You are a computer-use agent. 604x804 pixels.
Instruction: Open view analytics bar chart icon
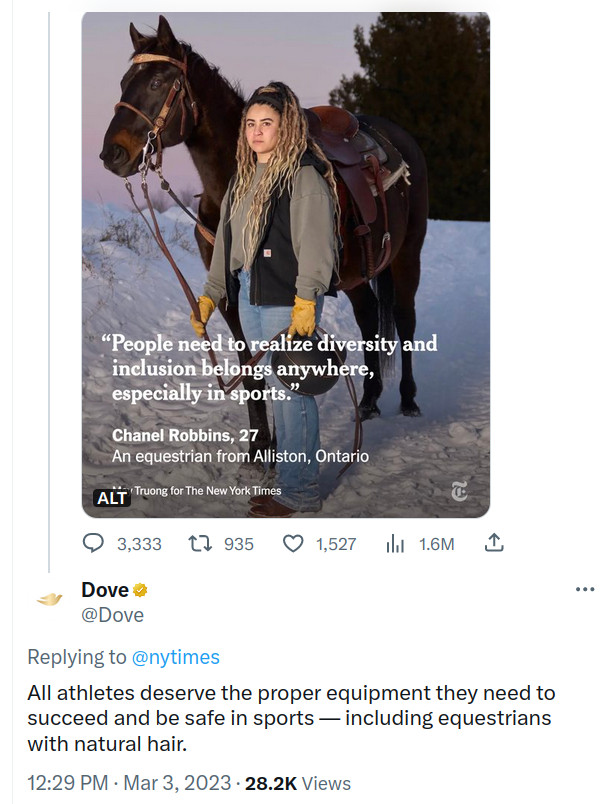(x=395, y=544)
